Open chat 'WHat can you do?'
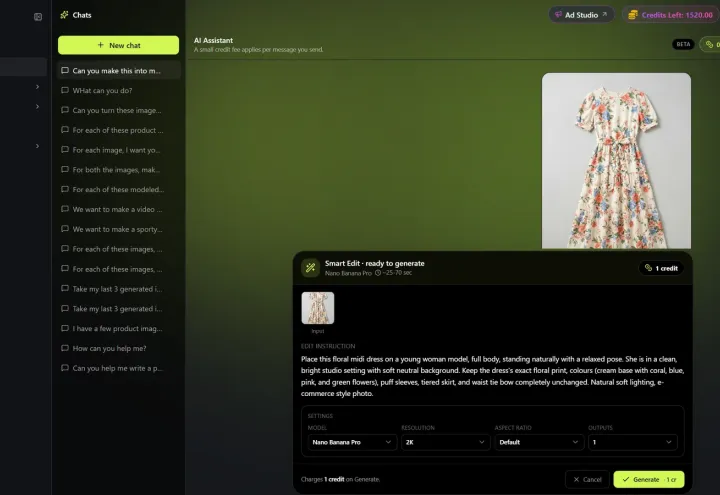This screenshot has width=720, height=495. point(119,90)
